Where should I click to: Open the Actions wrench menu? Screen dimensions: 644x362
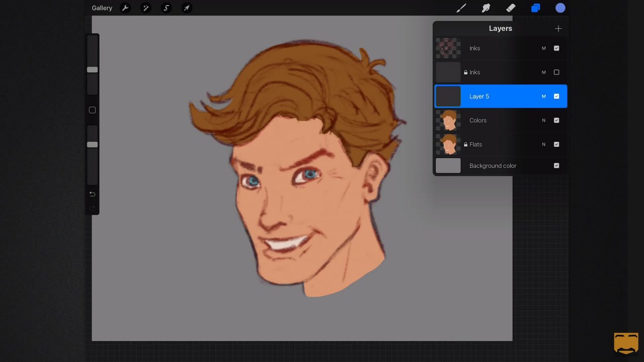tap(125, 8)
